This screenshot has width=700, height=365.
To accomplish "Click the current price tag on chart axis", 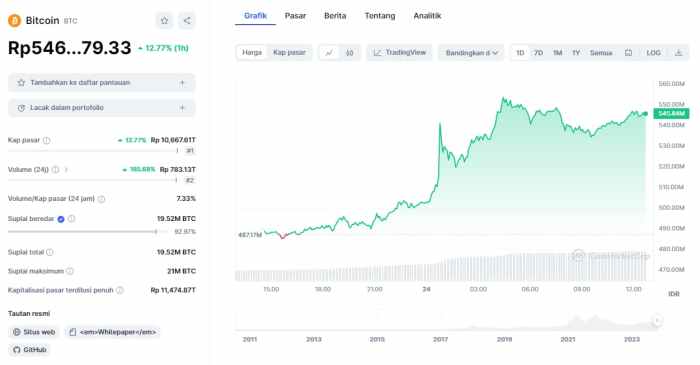I will click(x=671, y=114).
